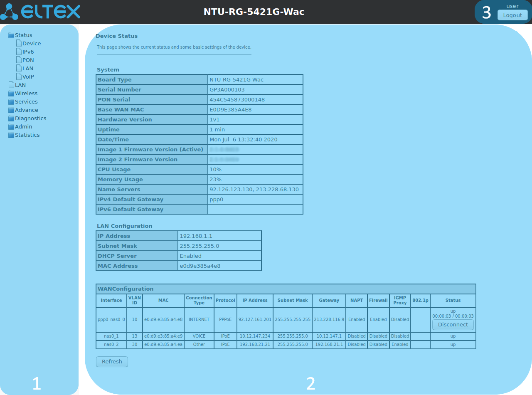The width and height of the screenshot is (532, 395).
Task: Click IPv4 Default Gateway value ppp0
Action: click(x=217, y=200)
